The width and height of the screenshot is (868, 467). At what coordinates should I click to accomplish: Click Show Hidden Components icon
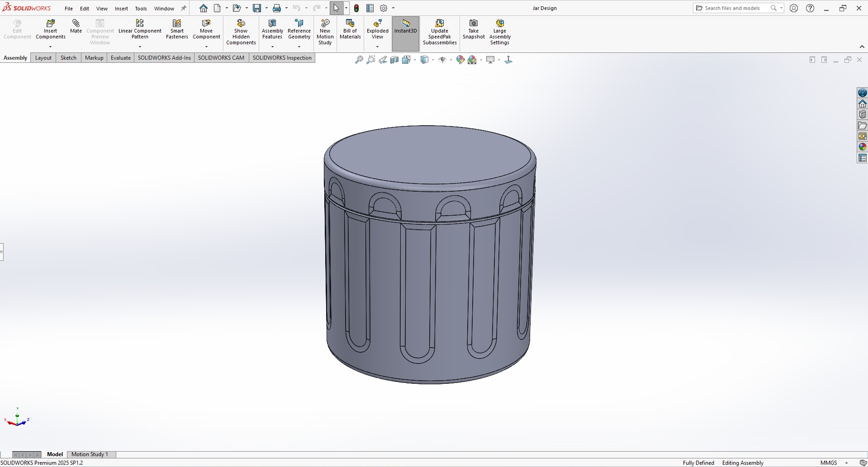coord(241,24)
